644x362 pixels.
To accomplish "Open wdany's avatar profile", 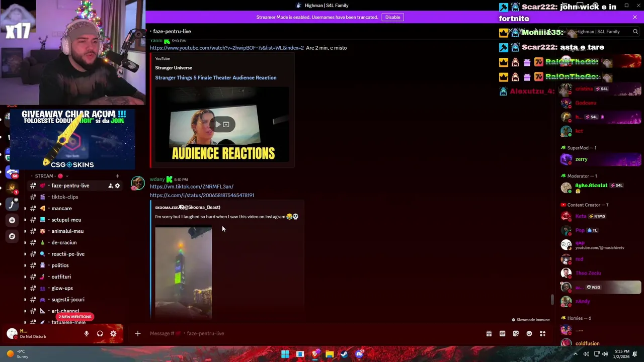I will [137, 184].
